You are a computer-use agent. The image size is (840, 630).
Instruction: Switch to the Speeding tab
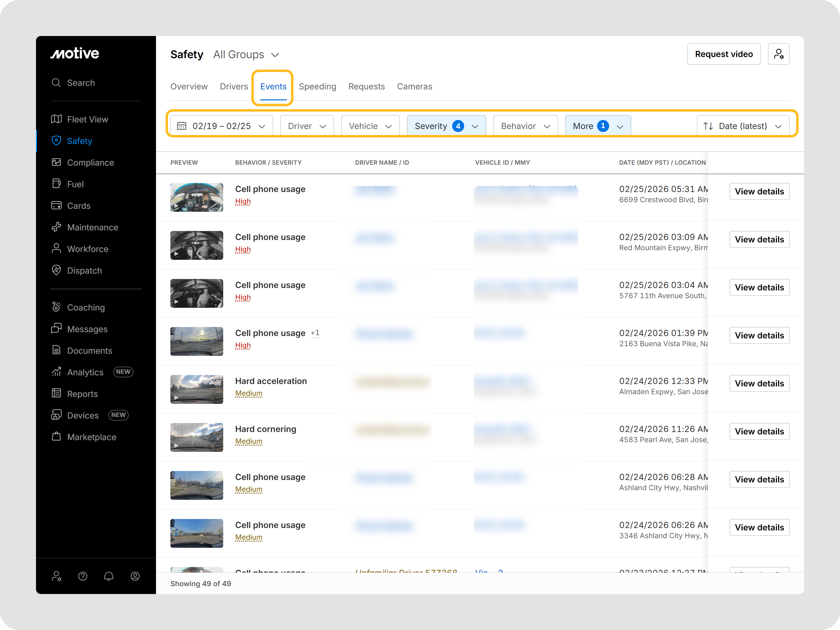coord(317,87)
